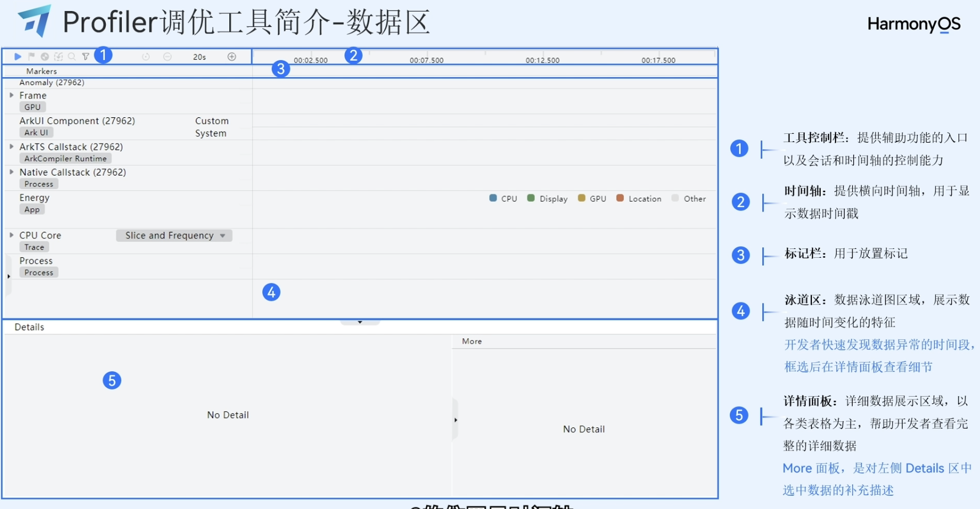The image size is (980, 509).
Task: Expand the Native Callstack lane
Action: tap(12, 172)
